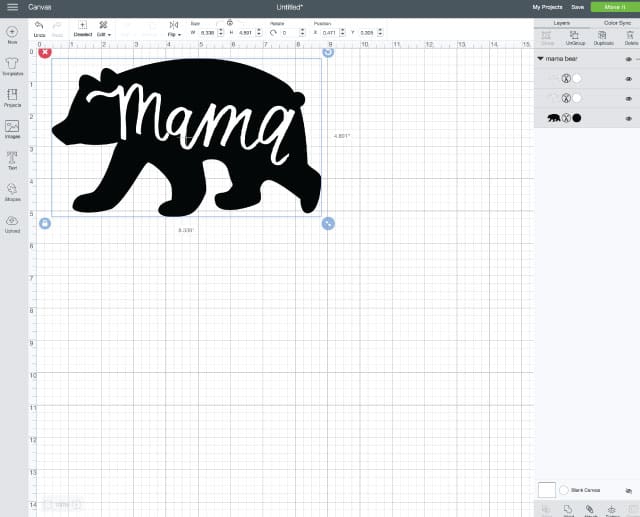Click the Width input field
Image resolution: width=640 pixels, height=517 pixels.
(x=208, y=32)
